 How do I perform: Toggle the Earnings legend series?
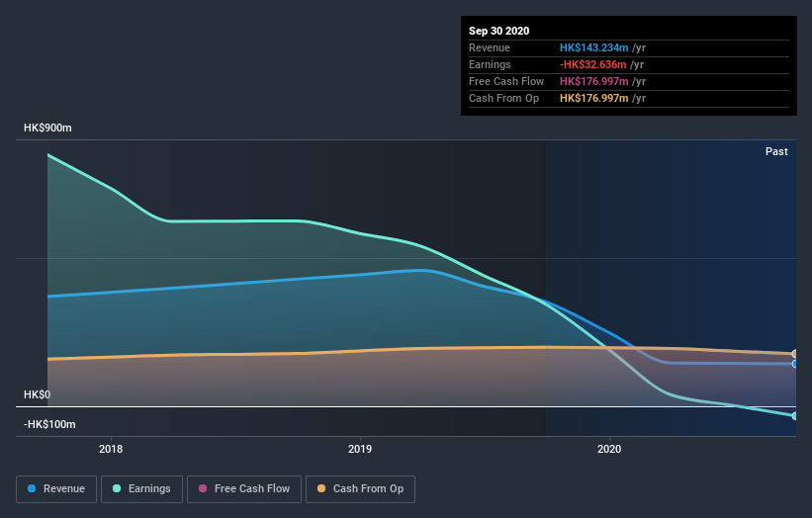pyautogui.click(x=141, y=489)
